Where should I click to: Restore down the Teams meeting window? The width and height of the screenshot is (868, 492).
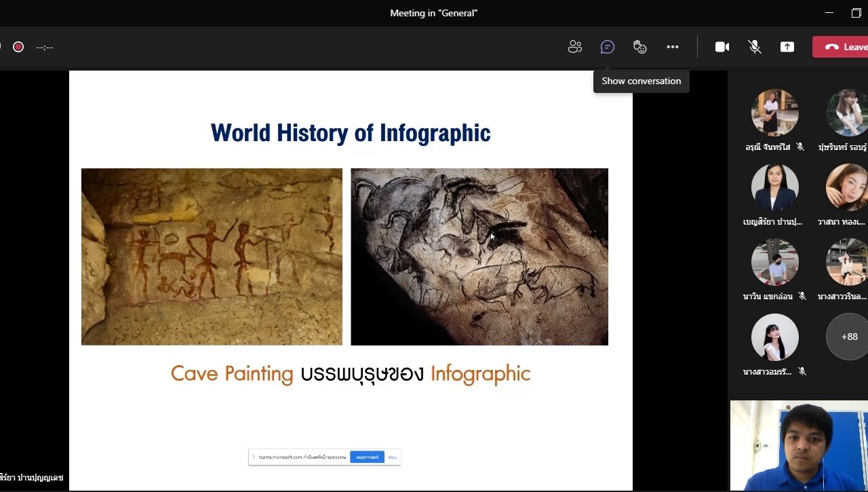(856, 13)
